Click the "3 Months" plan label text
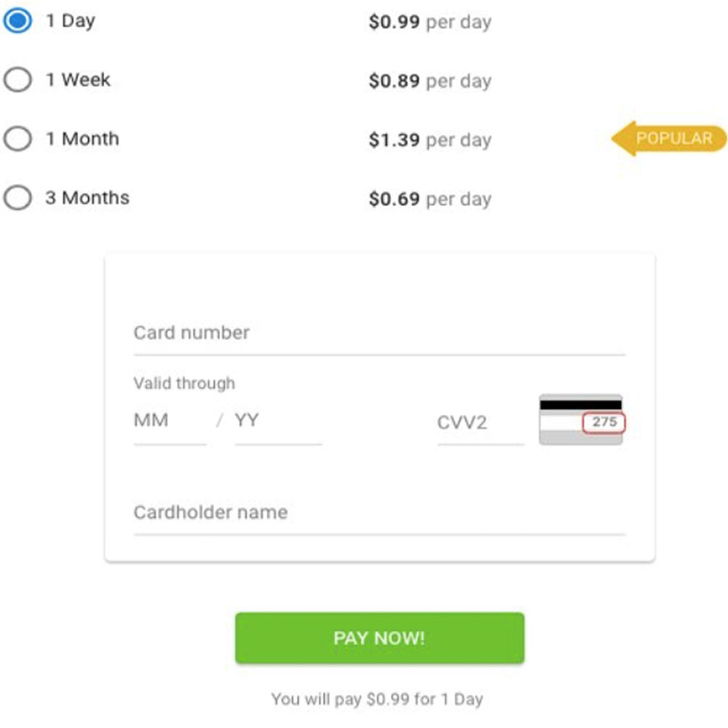This screenshot has height=728, width=728. (x=87, y=198)
